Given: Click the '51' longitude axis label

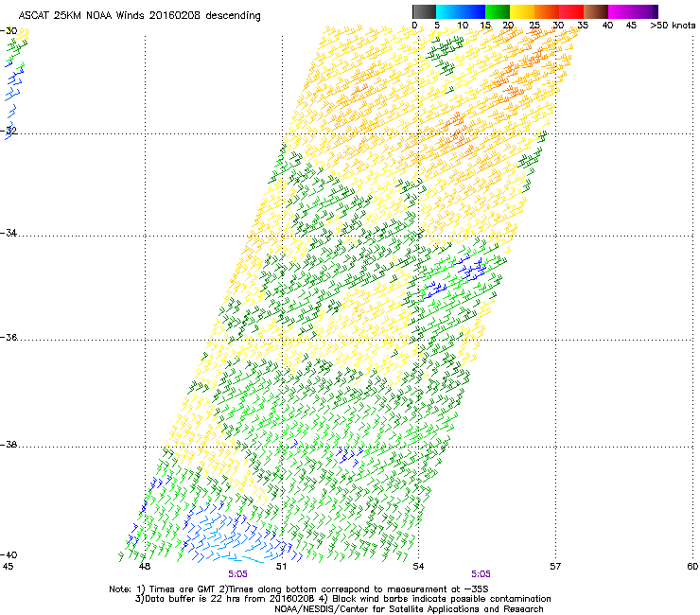Looking at the screenshot, I should [x=281, y=567].
